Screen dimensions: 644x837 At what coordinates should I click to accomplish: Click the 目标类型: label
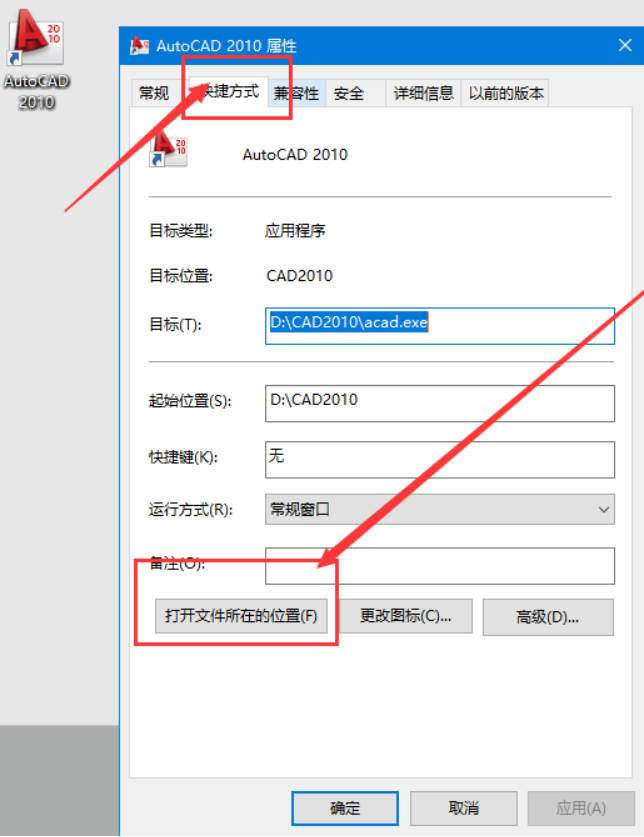[x=180, y=231]
